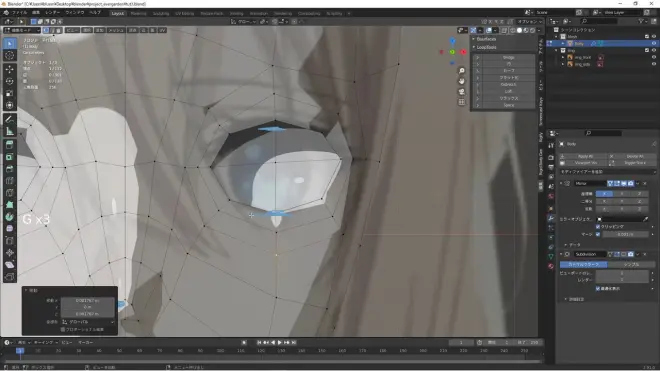Select the Cursor tool
660x371 pixels.
[10, 55]
